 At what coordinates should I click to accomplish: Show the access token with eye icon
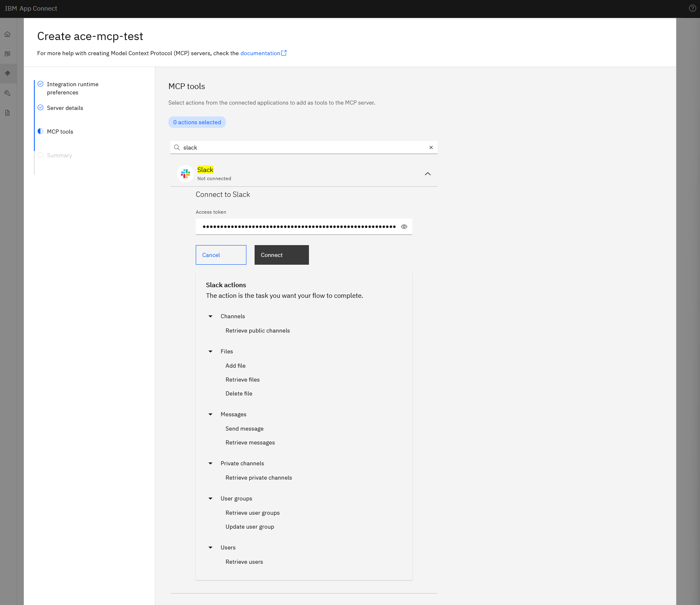click(404, 227)
